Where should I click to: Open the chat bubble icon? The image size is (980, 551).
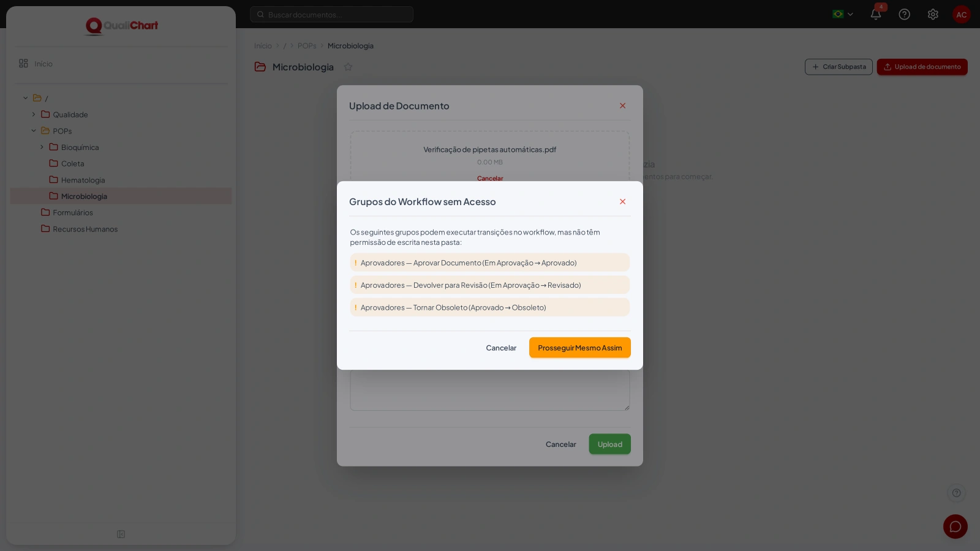955,527
